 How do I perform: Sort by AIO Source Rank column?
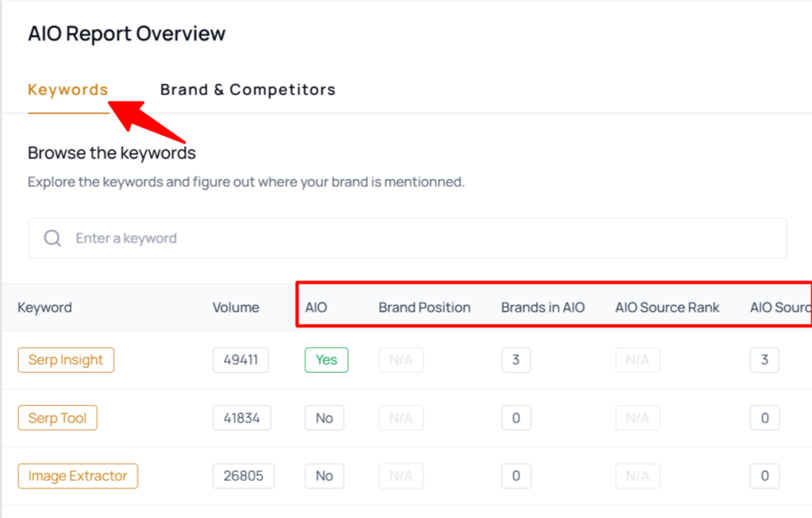pyautogui.click(x=667, y=308)
